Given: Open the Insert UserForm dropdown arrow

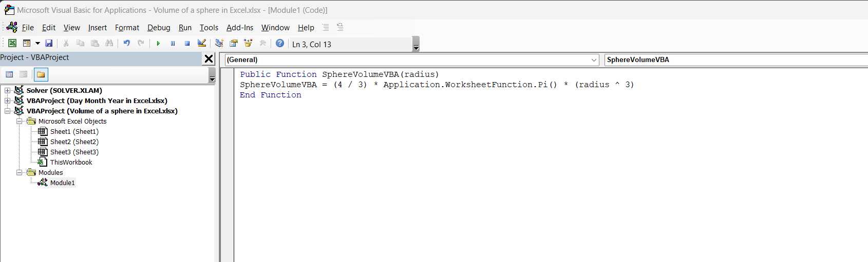Looking at the screenshot, I should click(x=37, y=44).
